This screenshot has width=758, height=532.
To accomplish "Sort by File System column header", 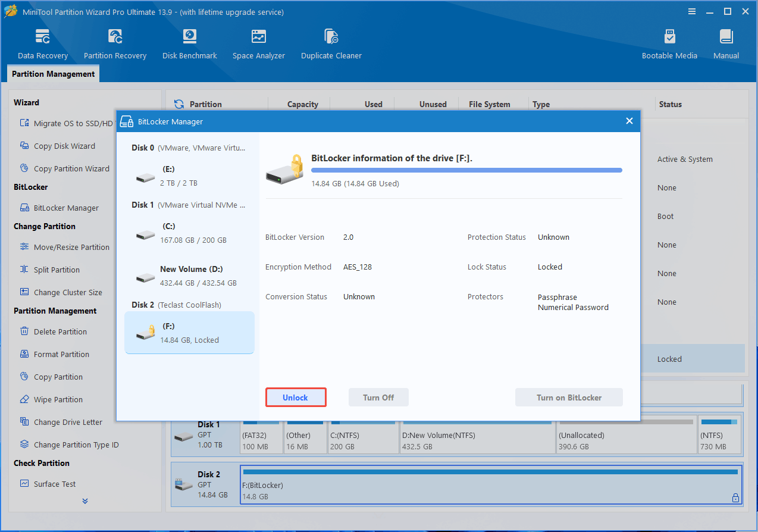I will (489, 104).
